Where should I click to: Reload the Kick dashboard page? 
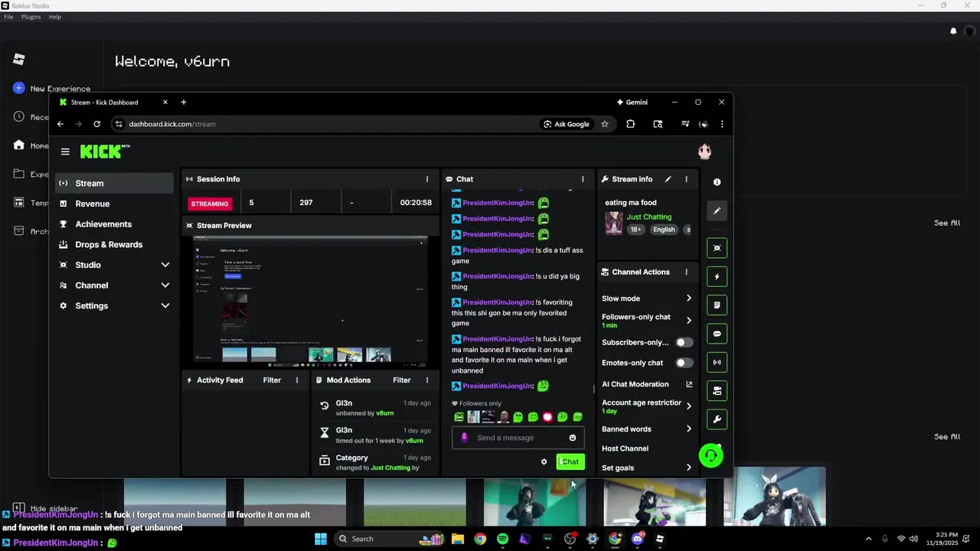click(x=96, y=124)
